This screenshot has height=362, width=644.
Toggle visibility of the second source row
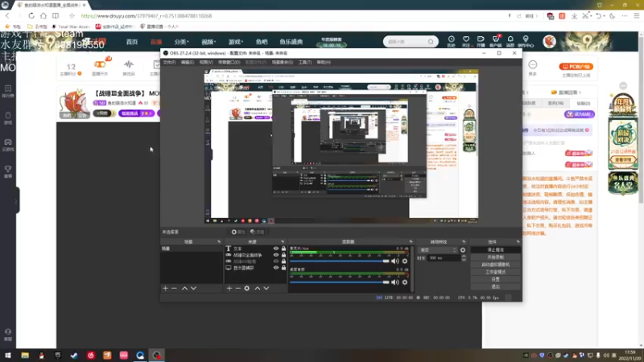pyautogui.click(x=276, y=255)
